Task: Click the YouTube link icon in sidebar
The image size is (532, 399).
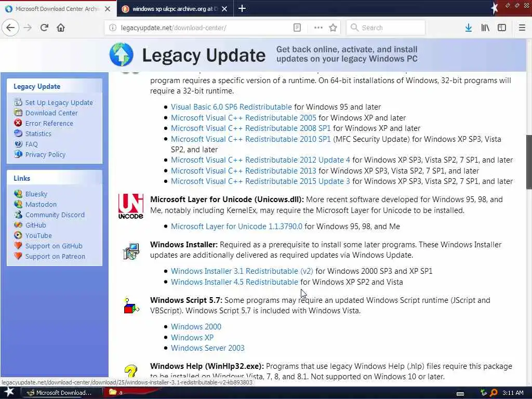Action: [18, 235]
